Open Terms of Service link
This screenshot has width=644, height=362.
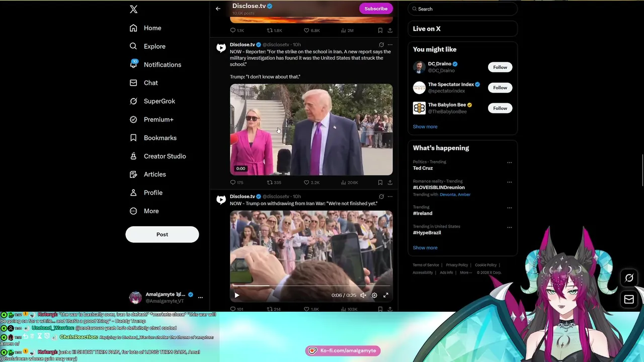[426, 265]
